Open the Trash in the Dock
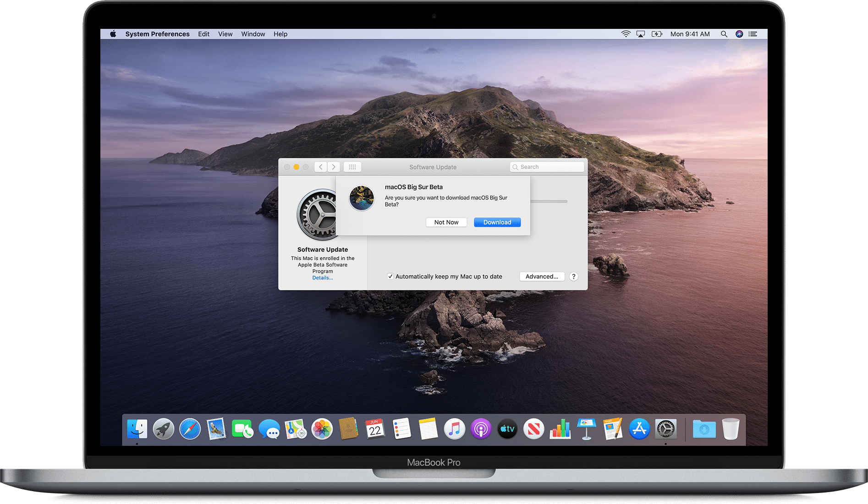The height and width of the screenshot is (504, 868). [x=731, y=429]
